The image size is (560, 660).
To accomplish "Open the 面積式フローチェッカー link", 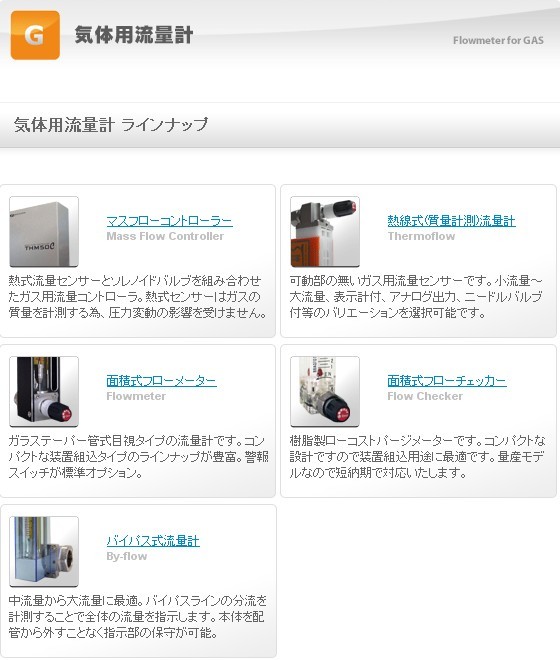I will (447, 381).
